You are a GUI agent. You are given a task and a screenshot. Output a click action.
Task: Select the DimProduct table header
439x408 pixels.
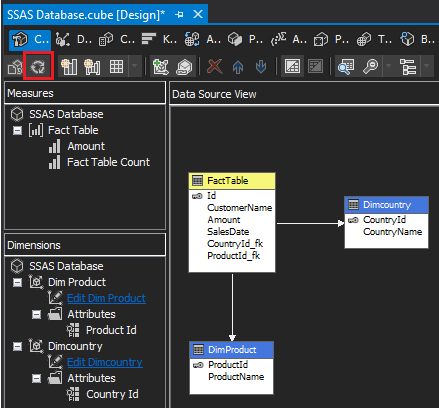pyautogui.click(x=232, y=349)
